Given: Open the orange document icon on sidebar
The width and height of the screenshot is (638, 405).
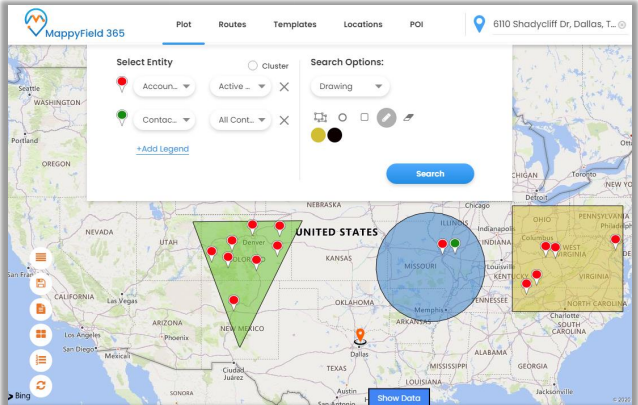Looking at the screenshot, I should tap(41, 309).
